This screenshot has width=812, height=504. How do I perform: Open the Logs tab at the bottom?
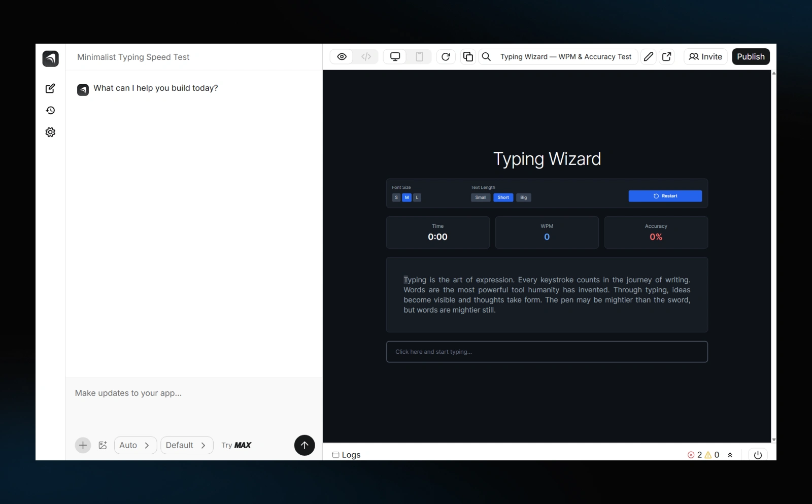click(x=347, y=455)
